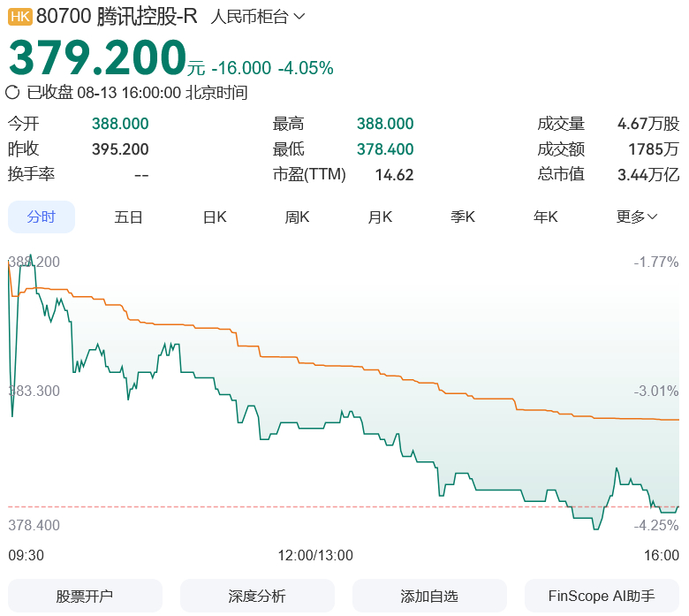
Task: Click the 今开 value 388.000
Action: (x=120, y=124)
